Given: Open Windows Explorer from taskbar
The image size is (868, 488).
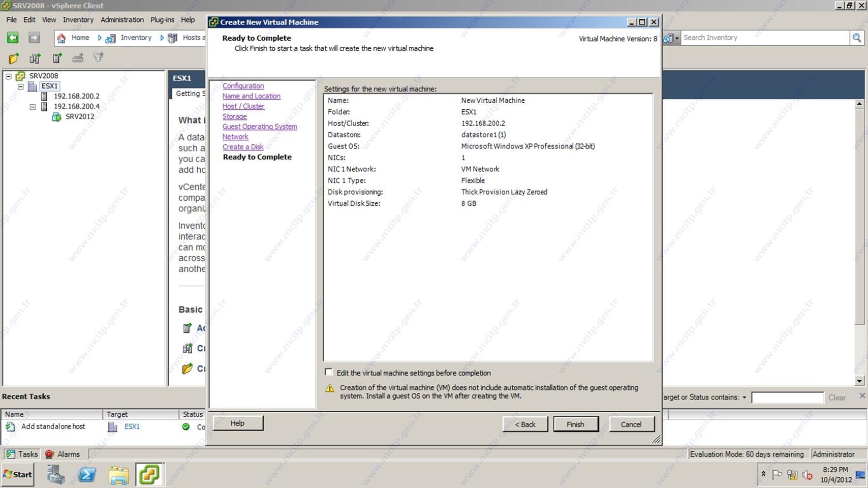Looking at the screenshot, I should 118,475.
